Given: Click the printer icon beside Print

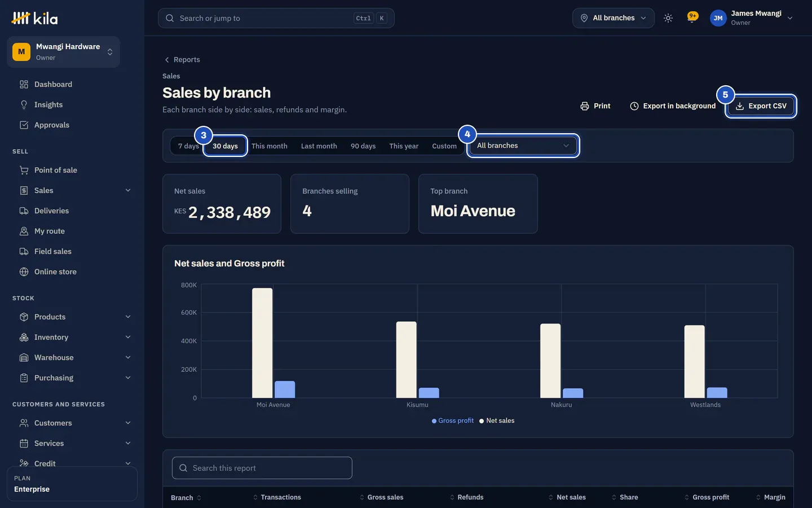Looking at the screenshot, I should (585, 106).
